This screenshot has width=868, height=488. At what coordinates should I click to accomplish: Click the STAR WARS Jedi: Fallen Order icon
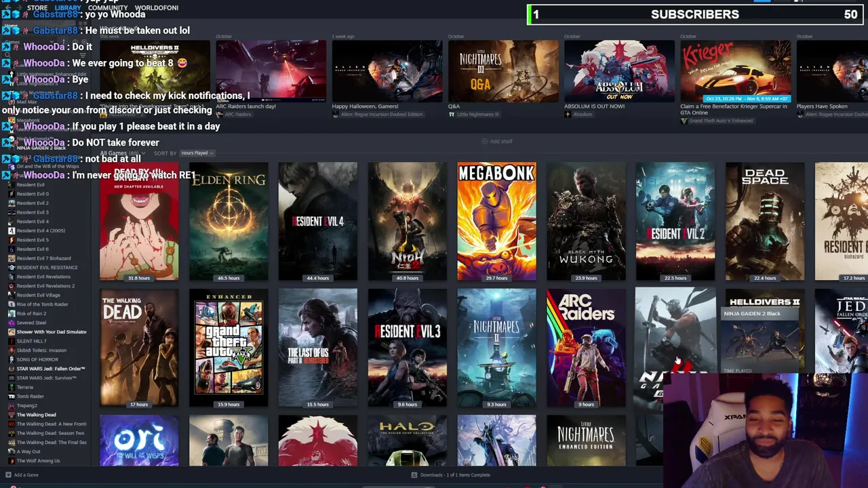[12, 369]
